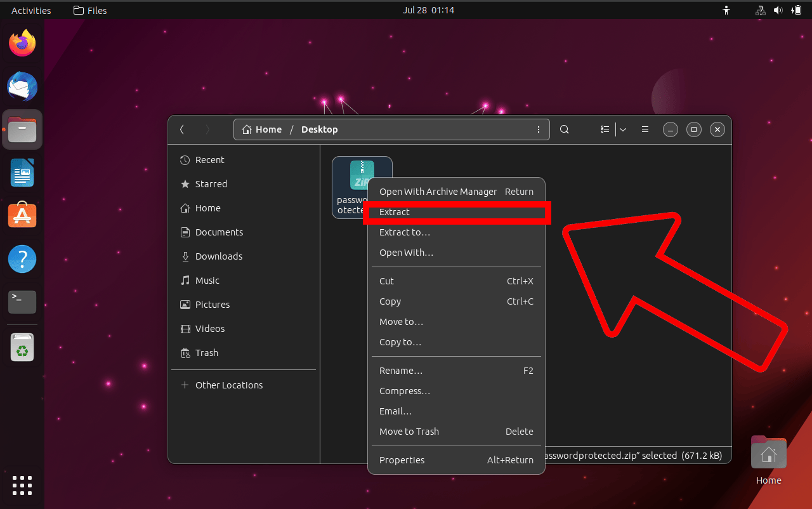The width and height of the screenshot is (812, 509).
Task: Open the Help application from the dock
Action: tap(22, 259)
